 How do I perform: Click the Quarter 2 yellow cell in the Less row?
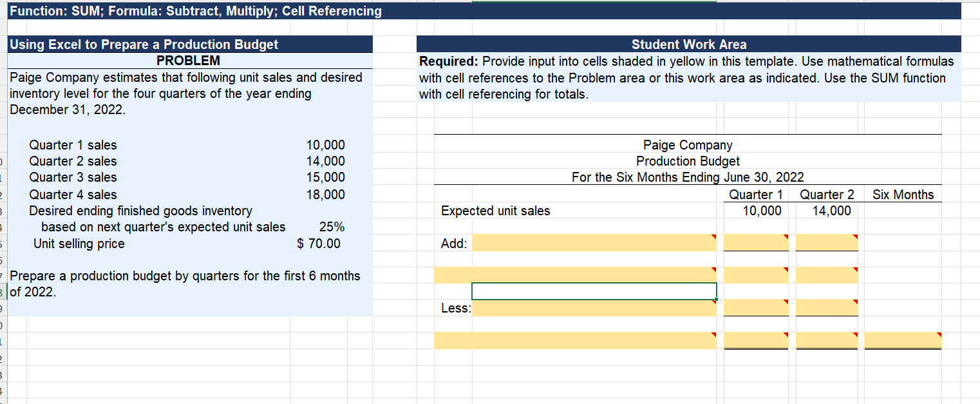click(x=826, y=307)
